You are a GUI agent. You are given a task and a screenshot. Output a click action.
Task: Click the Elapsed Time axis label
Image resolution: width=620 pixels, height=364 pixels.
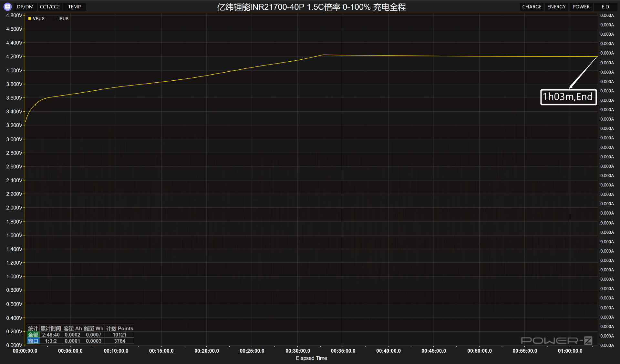coord(311,358)
